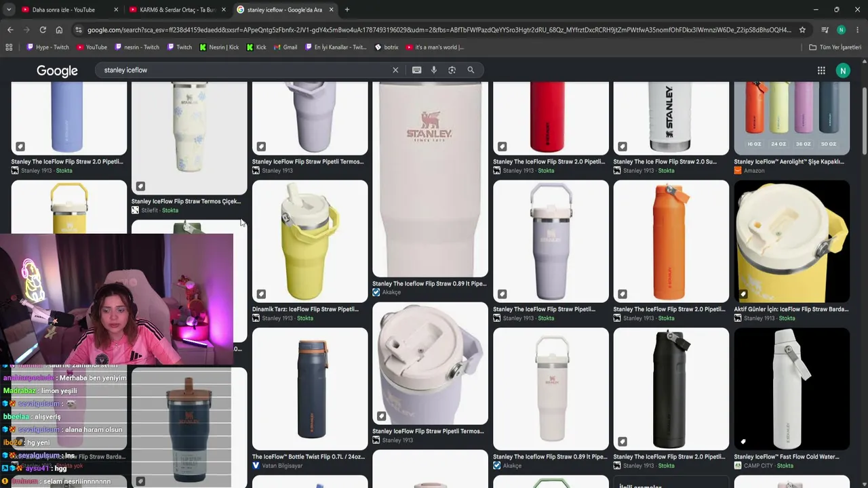868x488 pixels.
Task: Open the botrix bookmark
Action: tap(387, 47)
